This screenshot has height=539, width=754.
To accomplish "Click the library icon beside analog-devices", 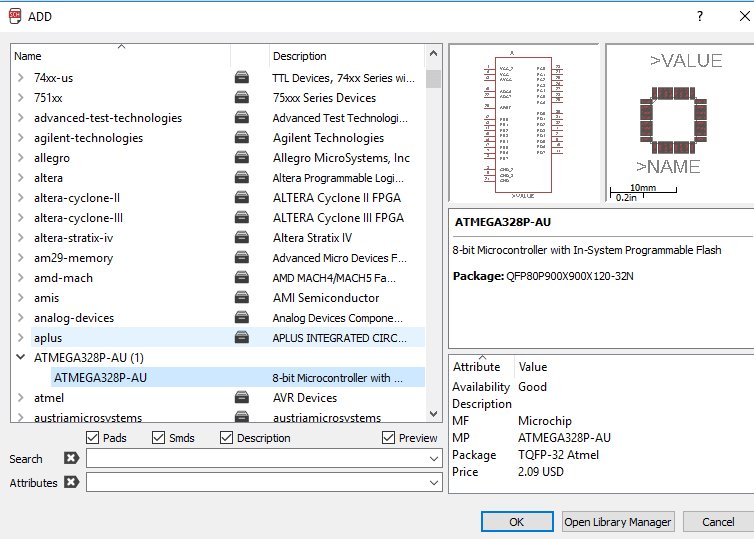I will pyautogui.click(x=241, y=318).
